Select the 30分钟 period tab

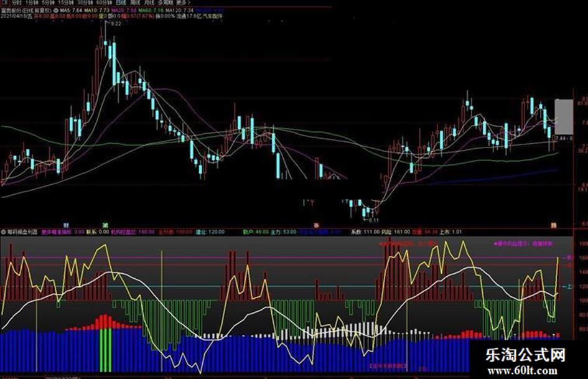tap(85, 2)
